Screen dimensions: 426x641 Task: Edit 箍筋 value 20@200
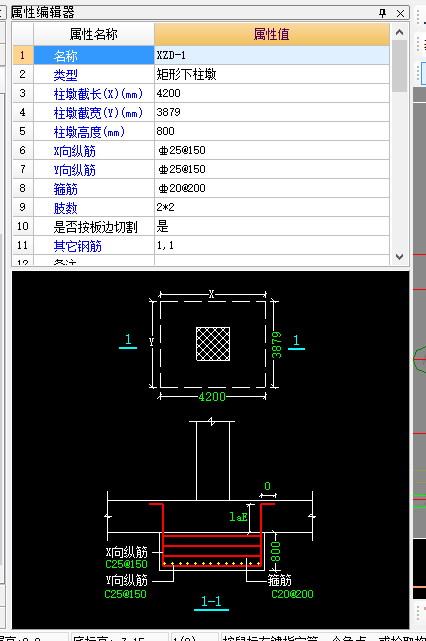tap(272, 188)
